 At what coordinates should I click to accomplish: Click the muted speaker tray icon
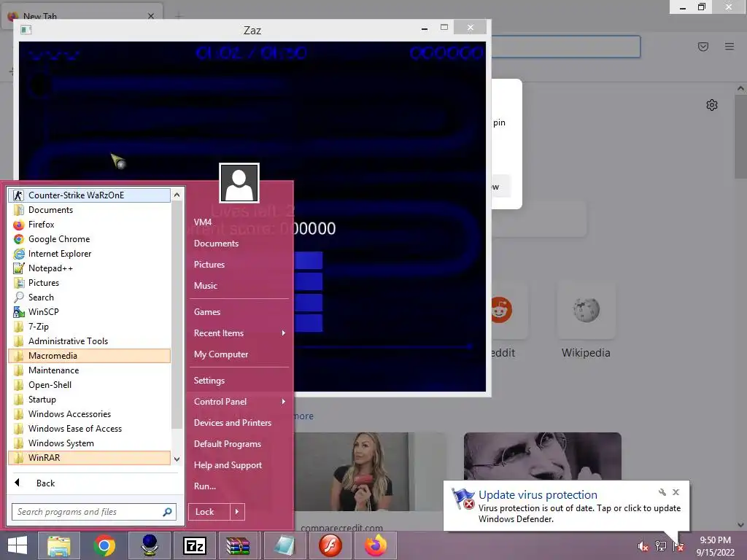(x=643, y=546)
